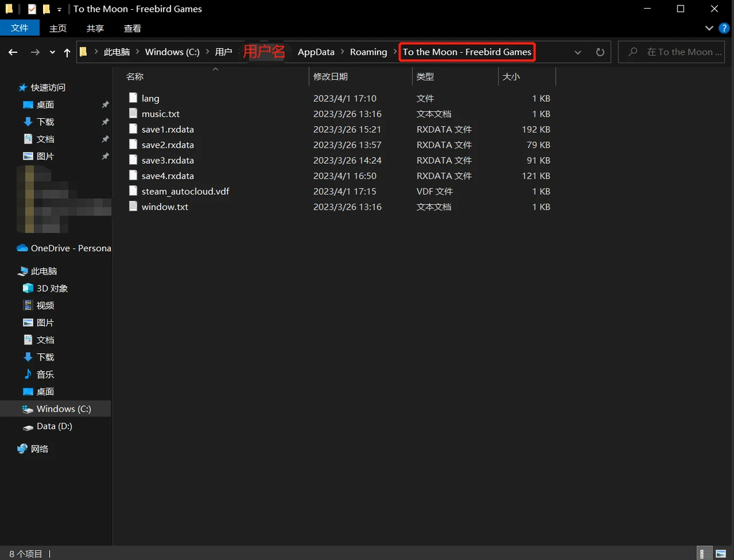Click pin icon beside pinned 文档
The height and width of the screenshot is (560, 734).
[105, 139]
